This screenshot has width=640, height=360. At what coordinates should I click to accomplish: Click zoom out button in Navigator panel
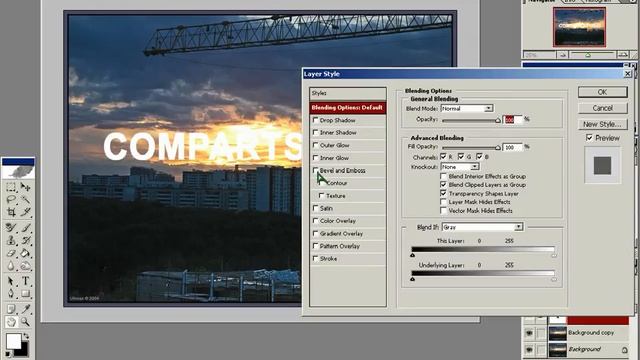(x=562, y=55)
